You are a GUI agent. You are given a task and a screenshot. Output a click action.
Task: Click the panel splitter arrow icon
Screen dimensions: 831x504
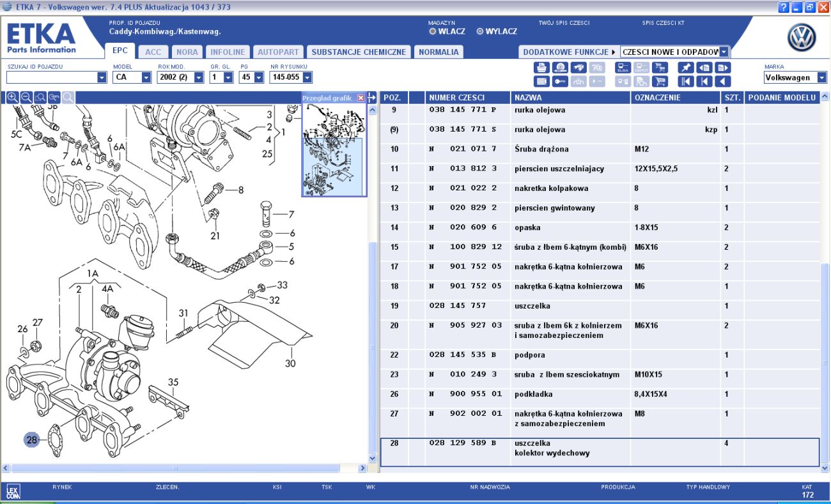coord(372,98)
